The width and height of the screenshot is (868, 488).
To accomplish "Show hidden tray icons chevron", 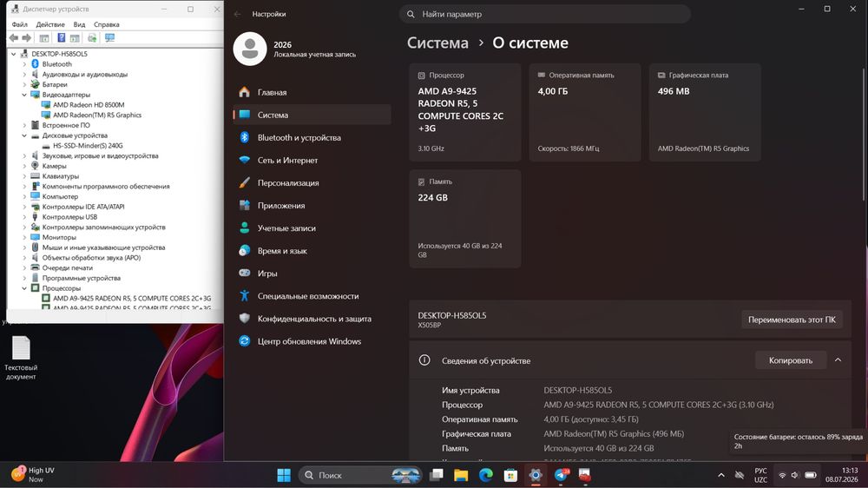I will coord(720,475).
